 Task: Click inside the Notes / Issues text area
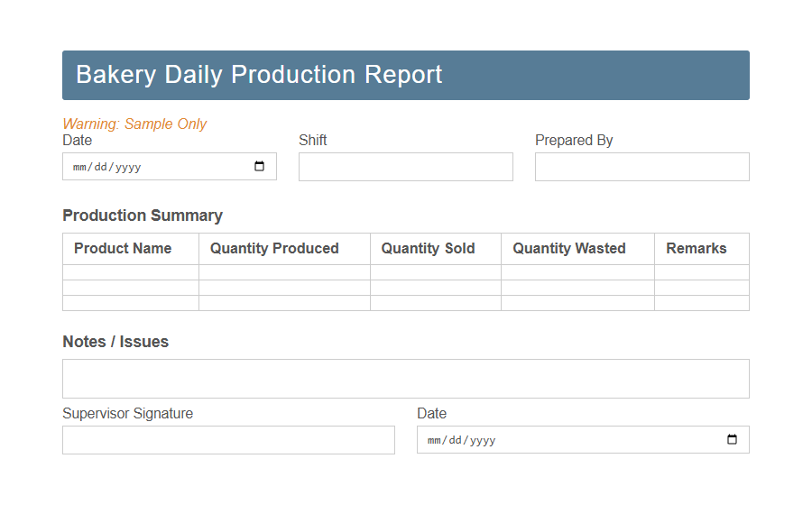tap(405, 378)
